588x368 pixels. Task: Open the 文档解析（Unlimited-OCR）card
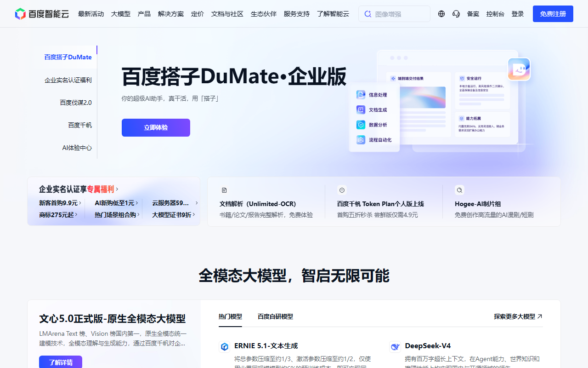pyautogui.click(x=266, y=202)
